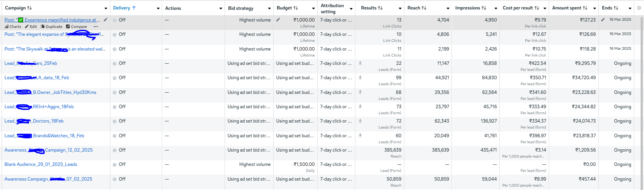This screenshot has width=644, height=190.
Task: Open the three-dot more options in campaign row
Action: tap(96, 27)
